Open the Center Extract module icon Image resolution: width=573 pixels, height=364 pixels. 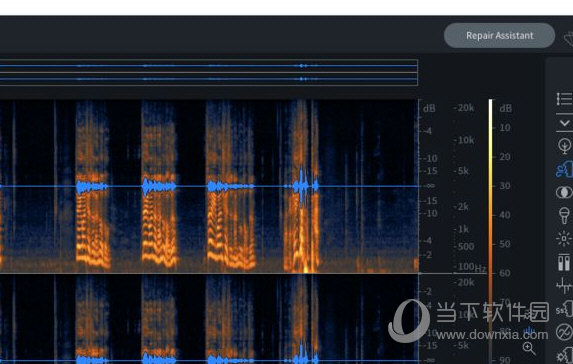pyautogui.click(x=565, y=192)
